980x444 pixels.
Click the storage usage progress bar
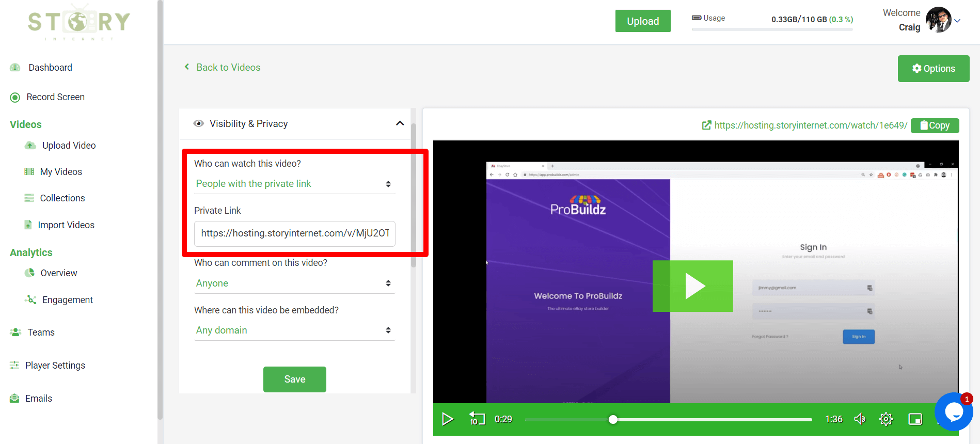pyautogui.click(x=772, y=29)
